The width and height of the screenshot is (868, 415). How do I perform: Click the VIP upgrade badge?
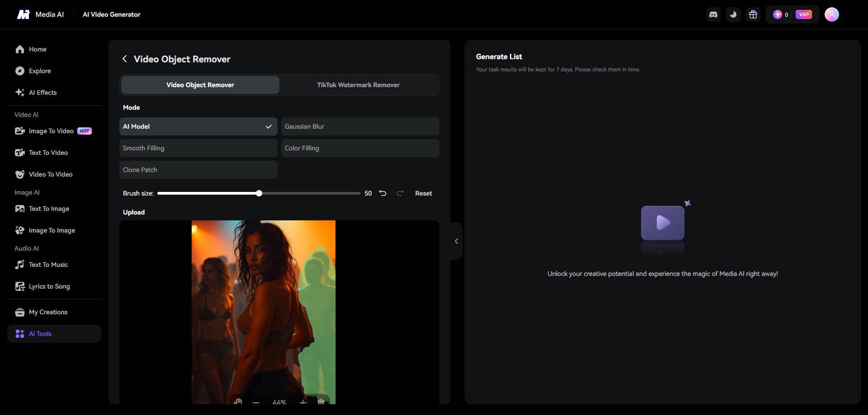[x=804, y=14]
